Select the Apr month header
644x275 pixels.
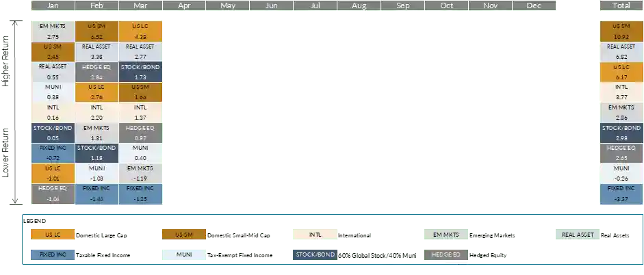click(184, 5)
